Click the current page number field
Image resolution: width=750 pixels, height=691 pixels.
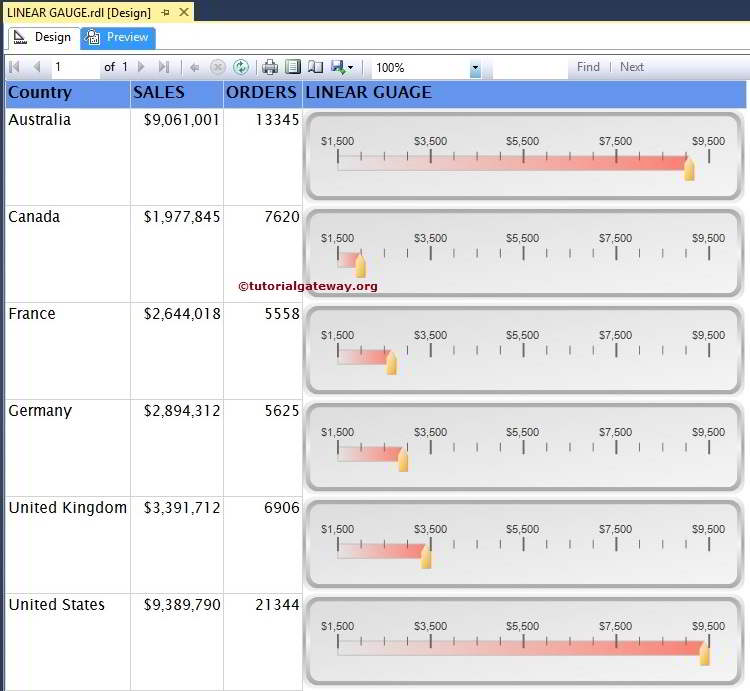click(76, 67)
